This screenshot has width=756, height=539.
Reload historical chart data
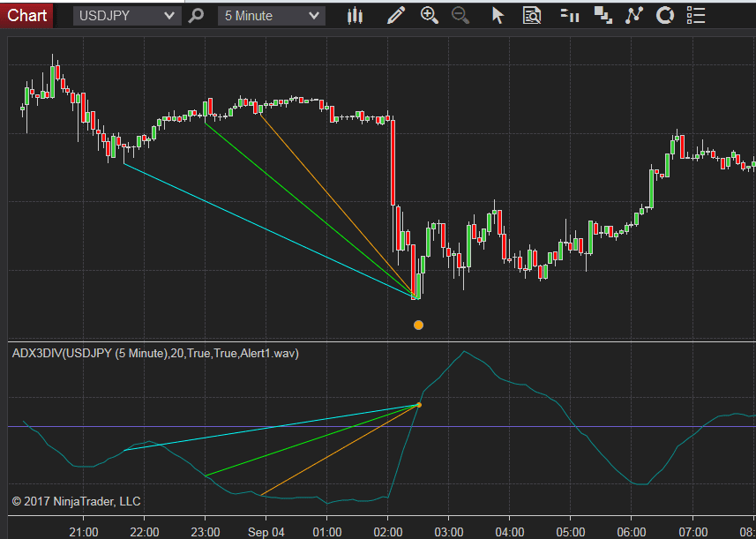[664, 15]
